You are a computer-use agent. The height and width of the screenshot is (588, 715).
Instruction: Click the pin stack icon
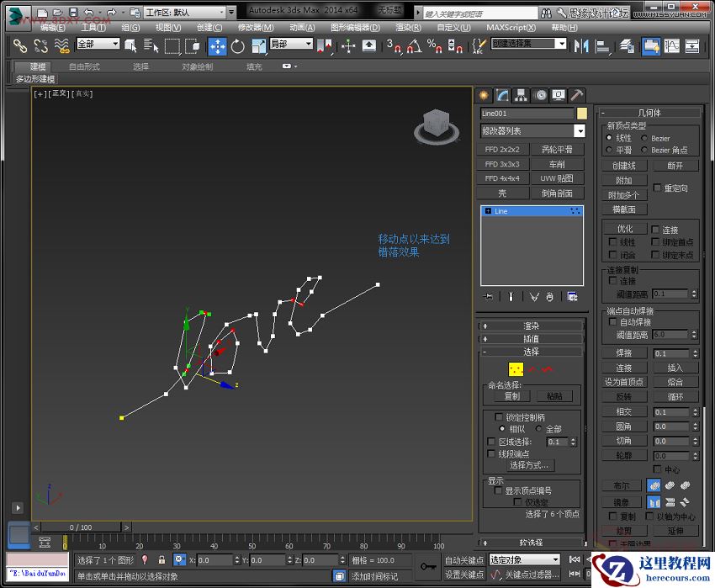(x=489, y=296)
